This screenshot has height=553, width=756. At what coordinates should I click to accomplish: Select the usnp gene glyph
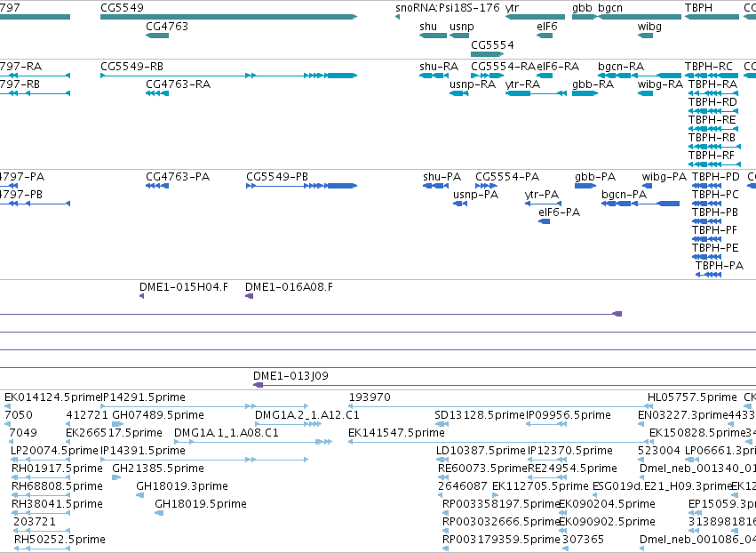pos(459,36)
